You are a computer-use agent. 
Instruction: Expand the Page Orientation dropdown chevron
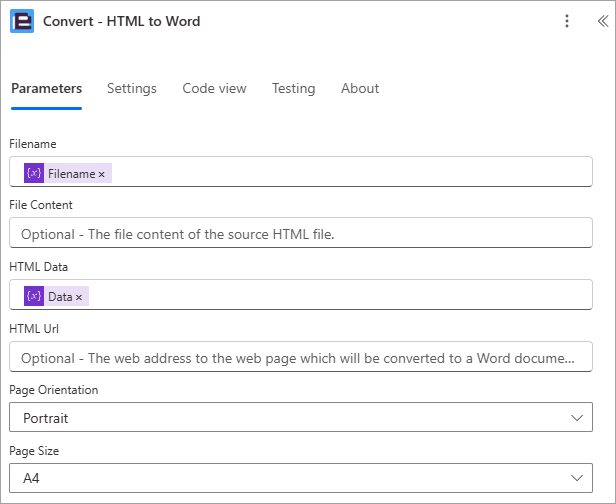click(576, 418)
